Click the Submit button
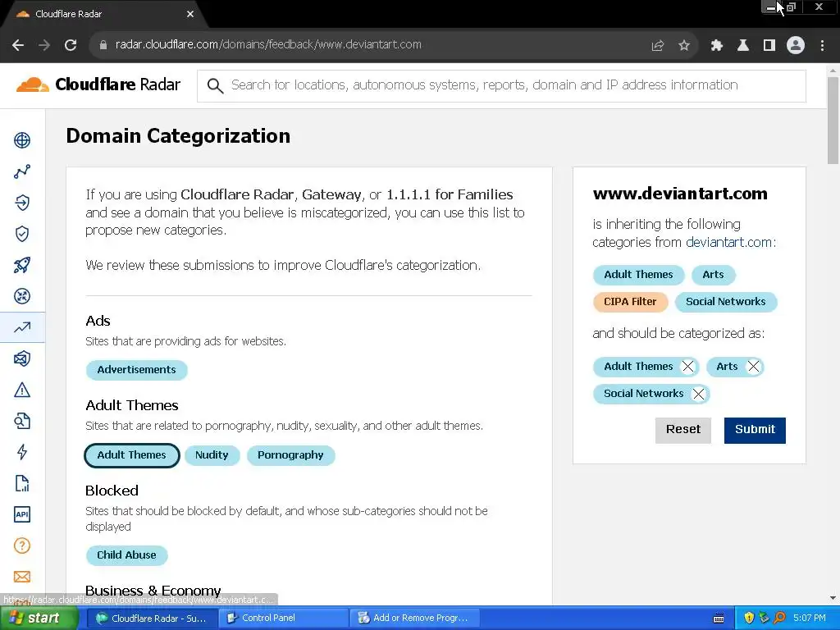 755,430
